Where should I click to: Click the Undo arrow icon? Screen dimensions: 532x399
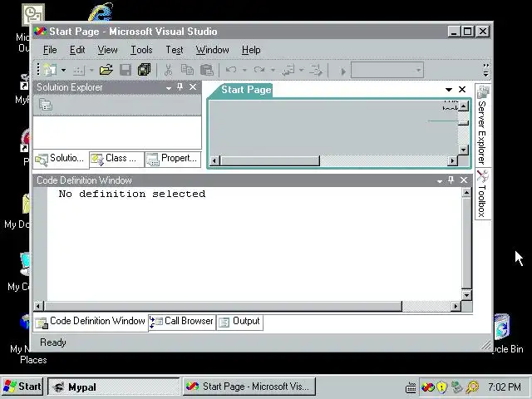tap(231, 70)
